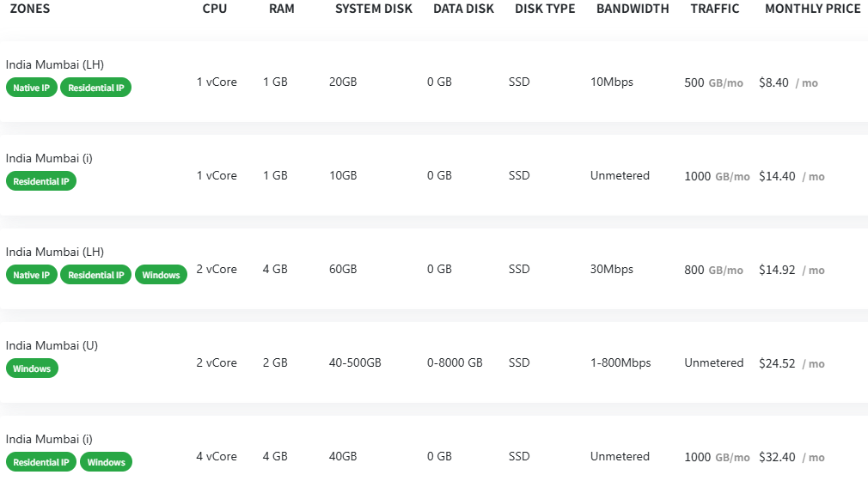Sort by the MONTHLY PRICE column header
This screenshot has width=868, height=487.
(812, 9)
